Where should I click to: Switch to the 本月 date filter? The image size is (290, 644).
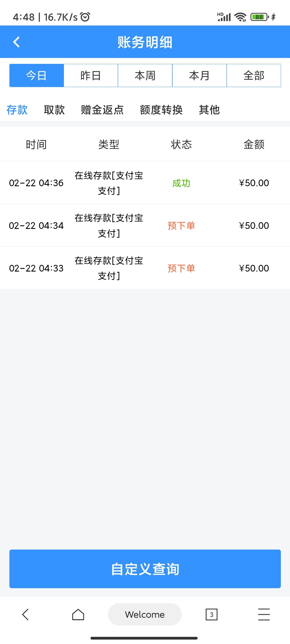(200, 75)
